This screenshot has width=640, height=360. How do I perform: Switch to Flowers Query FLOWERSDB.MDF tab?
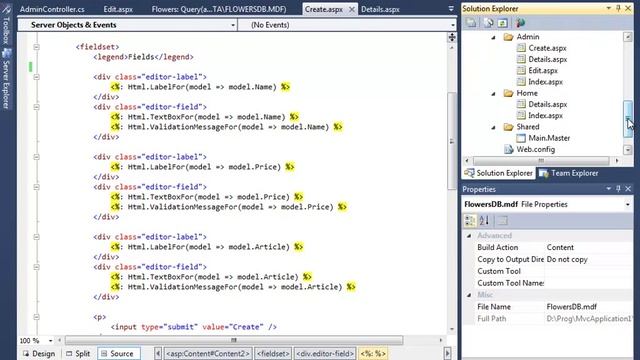point(219,9)
